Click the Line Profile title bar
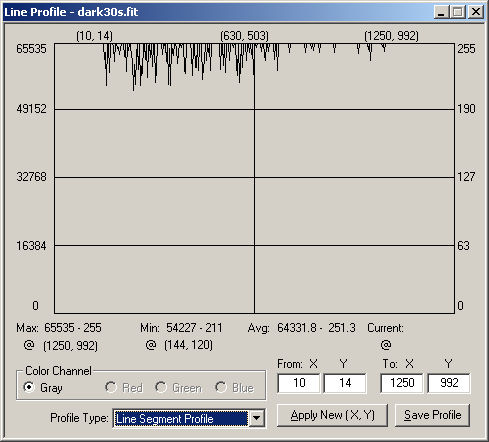489x442 pixels. tap(217, 12)
